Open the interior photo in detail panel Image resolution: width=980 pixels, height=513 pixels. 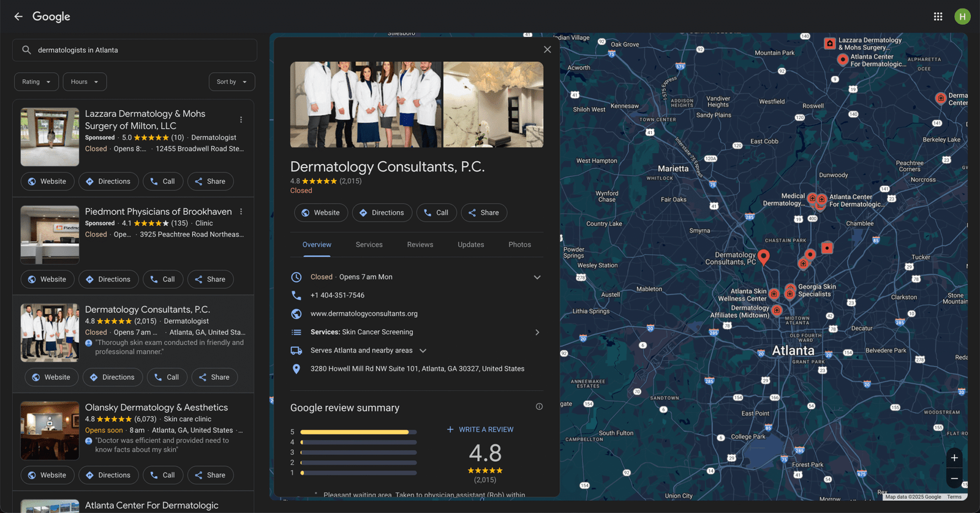493,105
